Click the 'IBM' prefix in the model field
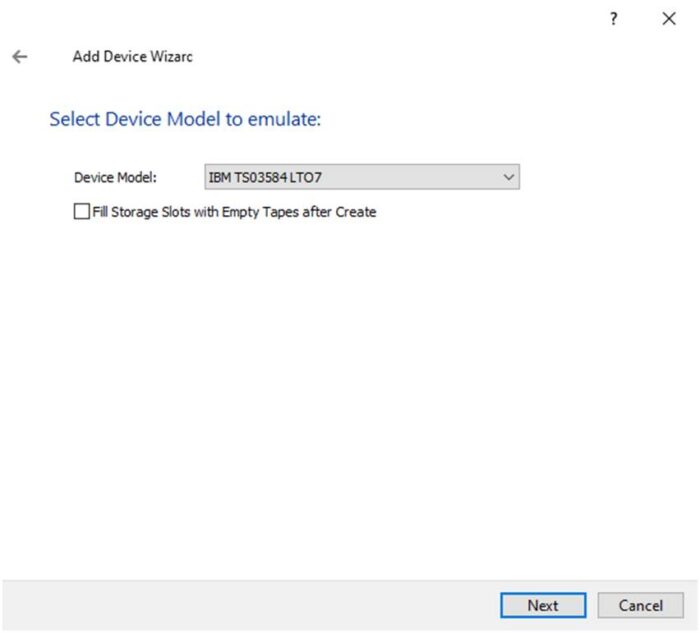 (x=219, y=177)
